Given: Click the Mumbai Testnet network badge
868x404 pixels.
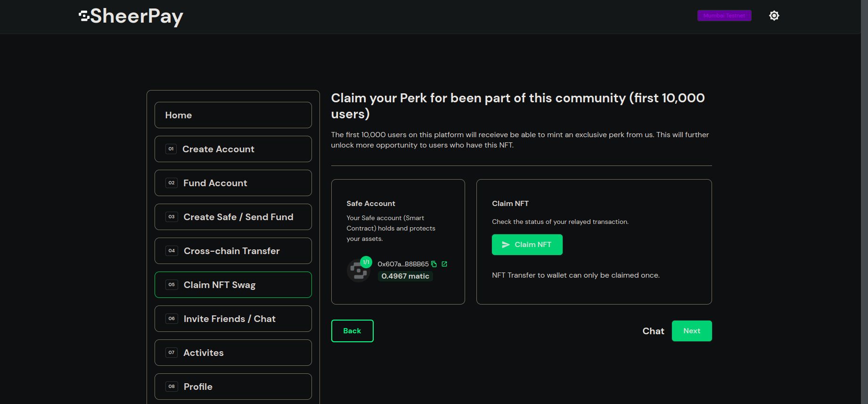Looking at the screenshot, I should 724,16.
